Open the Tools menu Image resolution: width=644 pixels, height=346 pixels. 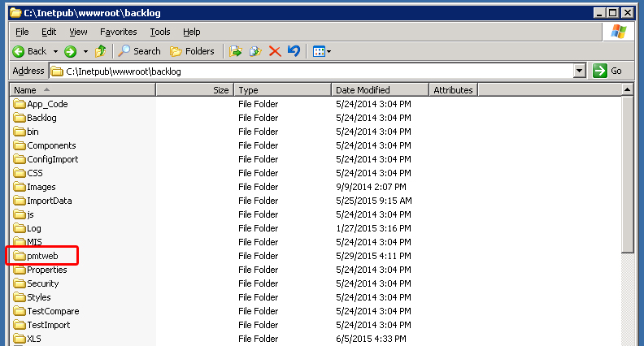(x=159, y=32)
